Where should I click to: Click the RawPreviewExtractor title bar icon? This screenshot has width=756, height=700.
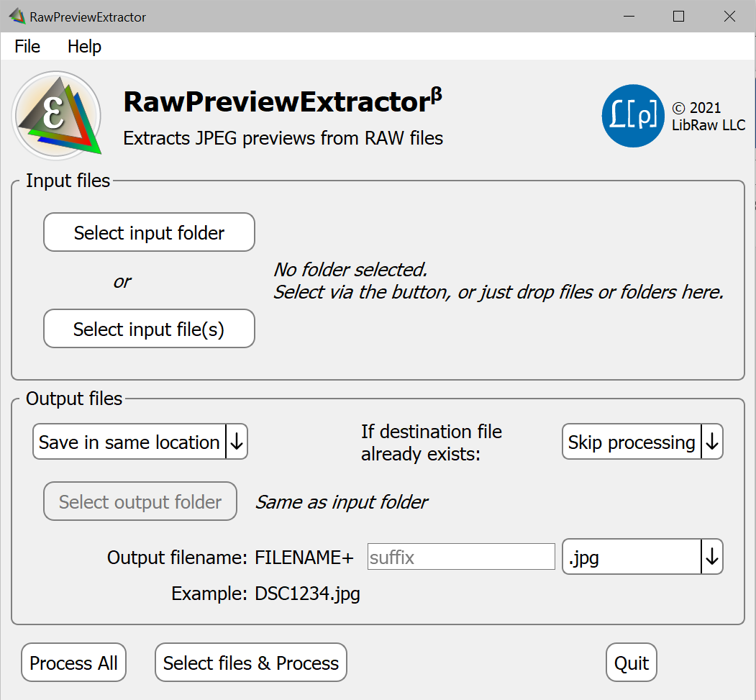[x=17, y=16]
